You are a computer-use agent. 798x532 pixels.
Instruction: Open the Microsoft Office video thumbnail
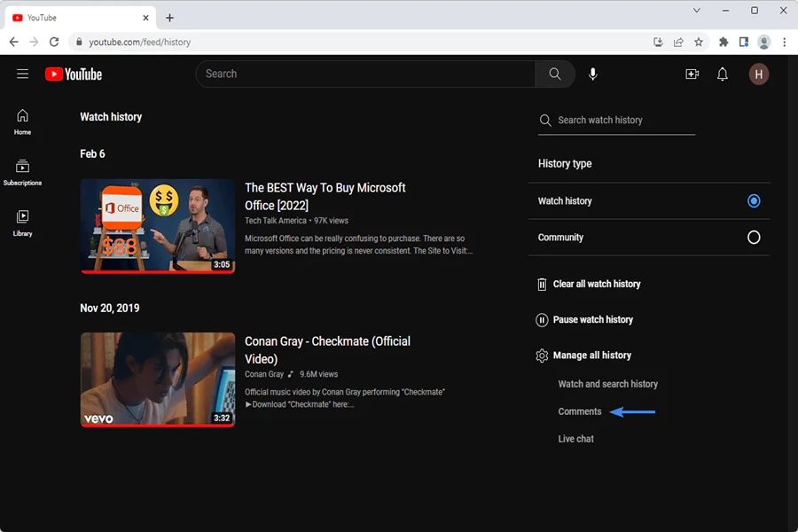click(x=158, y=226)
